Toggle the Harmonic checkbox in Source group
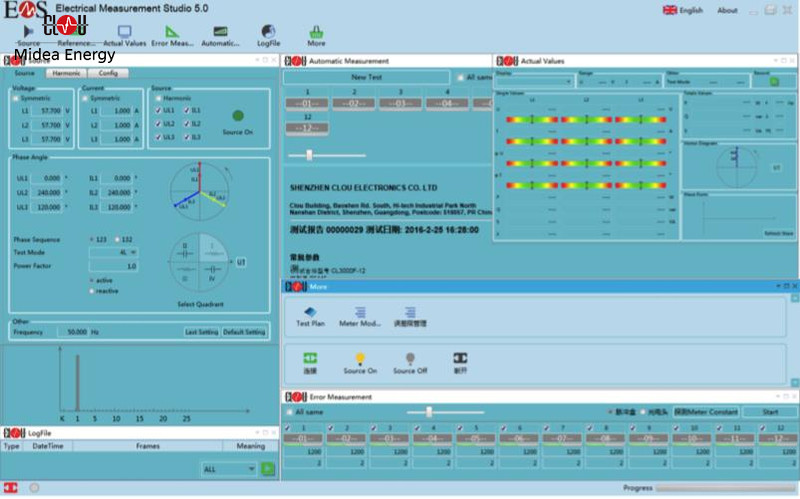Image resolution: width=800 pixels, height=499 pixels. [x=158, y=98]
